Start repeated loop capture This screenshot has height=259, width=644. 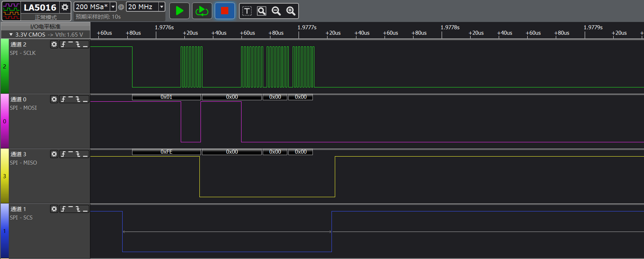tap(202, 11)
